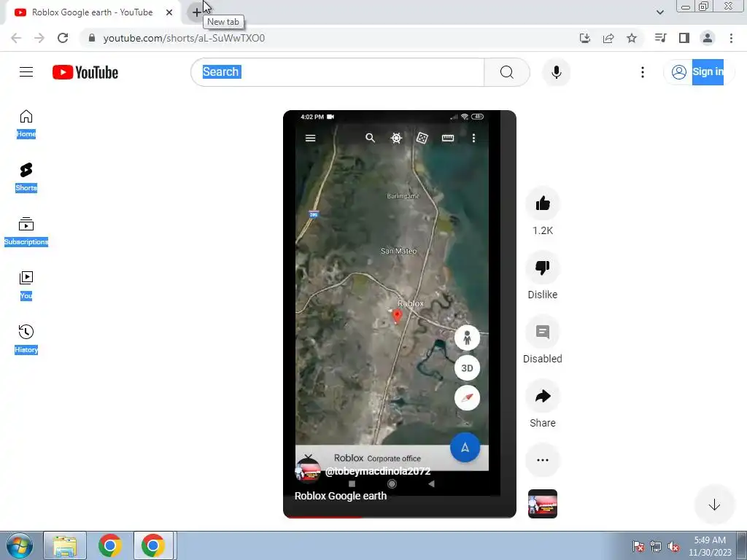This screenshot has width=747, height=560.
Task: Open the network tray icon
Action: (x=656, y=547)
